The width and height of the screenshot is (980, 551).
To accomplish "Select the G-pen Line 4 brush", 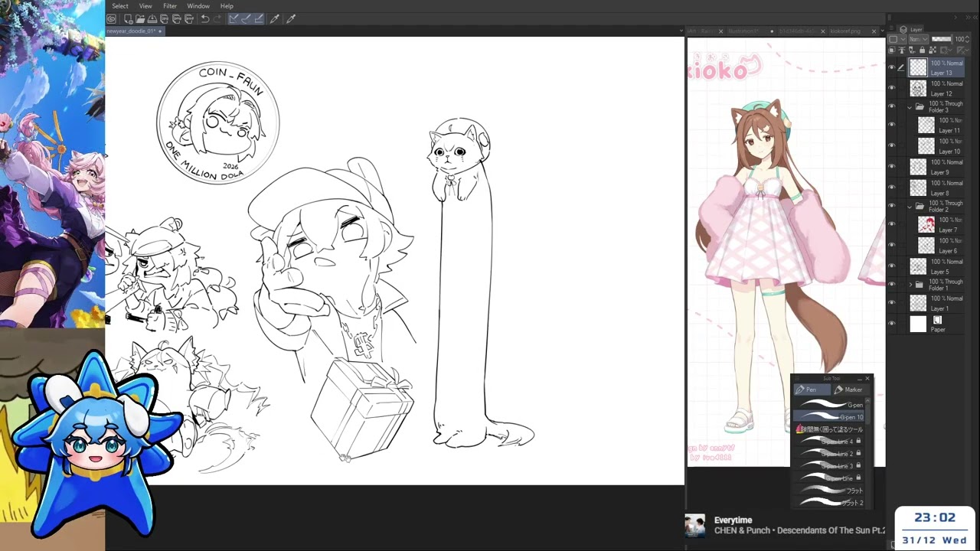I will [x=830, y=441].
